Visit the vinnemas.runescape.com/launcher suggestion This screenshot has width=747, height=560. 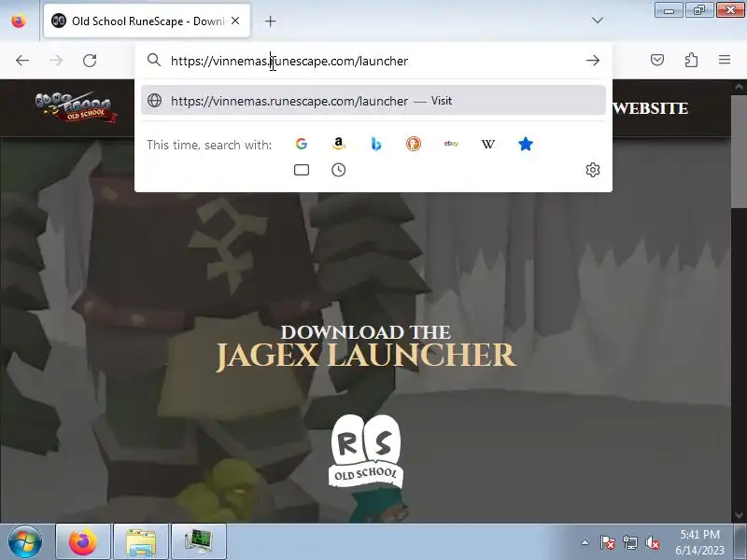coord(373,101)
